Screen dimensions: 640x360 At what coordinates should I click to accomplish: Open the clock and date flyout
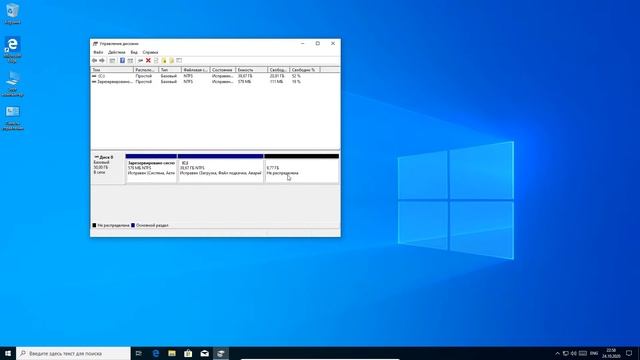click(611, 353)
